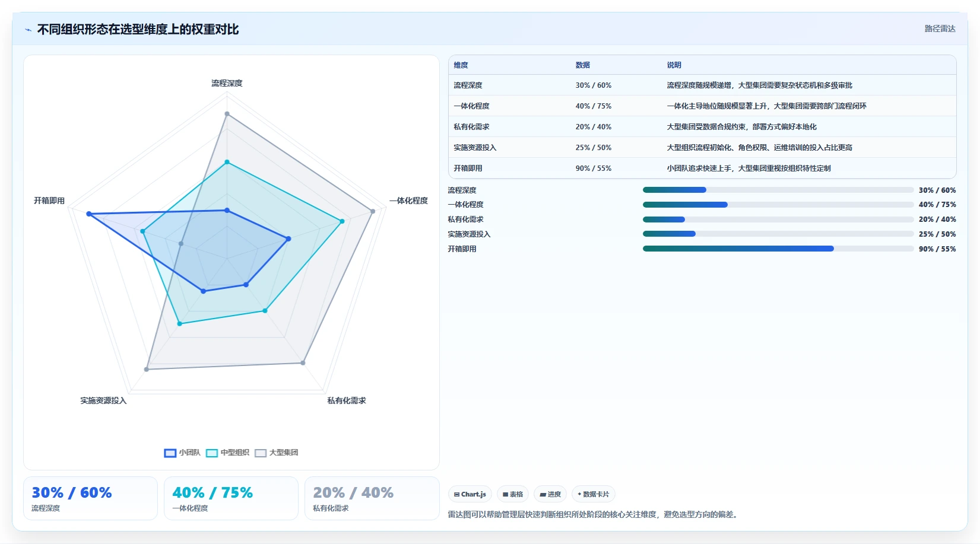Open the 40% / 75% 一体化程度 stat card
Viewport: 980px width, 544px height.
(x=231, y=498)
